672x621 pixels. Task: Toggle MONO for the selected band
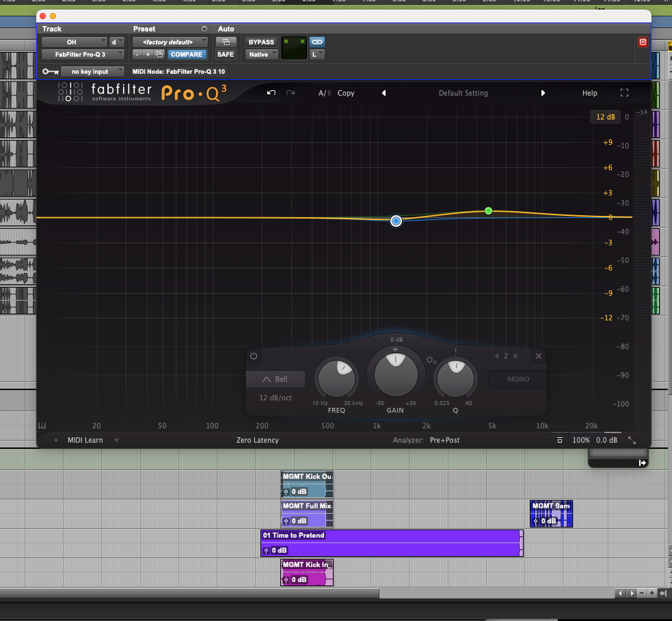pyautogui.click(x=518, y=379)
